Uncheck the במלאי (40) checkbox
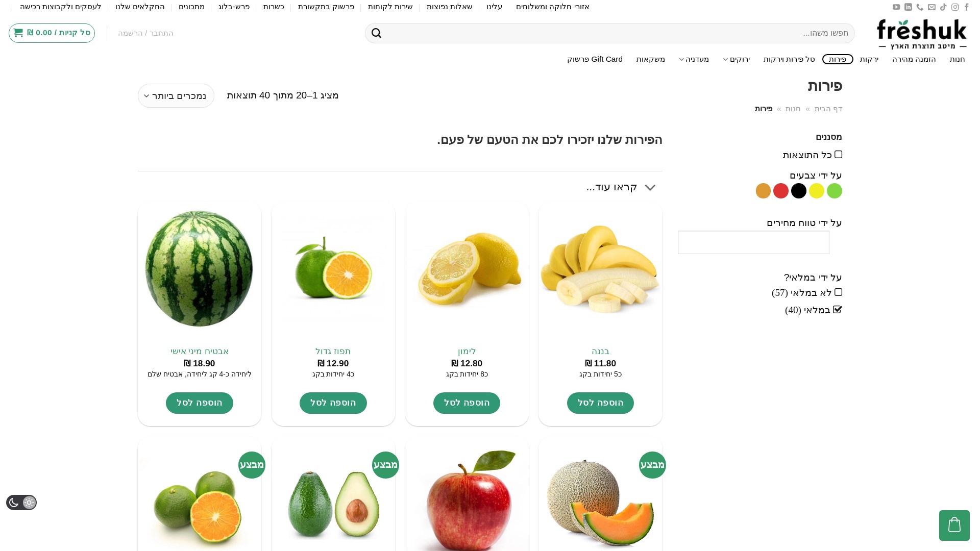 point(838,310)
